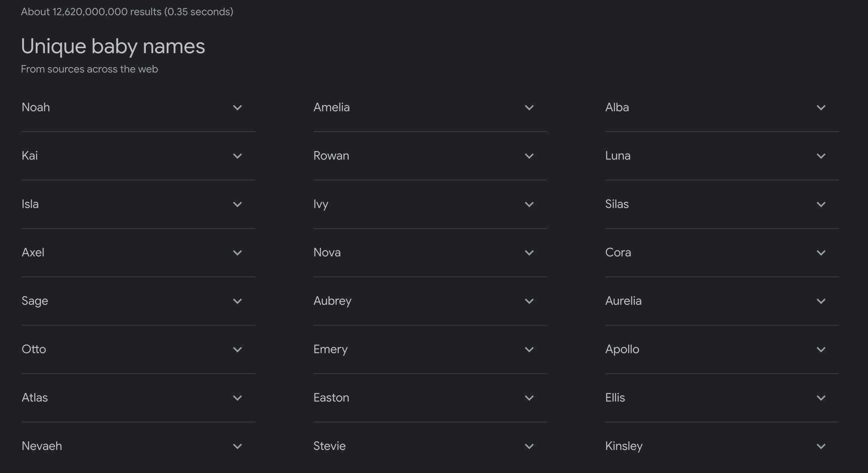Image resolution: width=868 pixels, height=473 pixels.
Task: Click the Ivy expand arrow
Action: [x=529, y=205]
